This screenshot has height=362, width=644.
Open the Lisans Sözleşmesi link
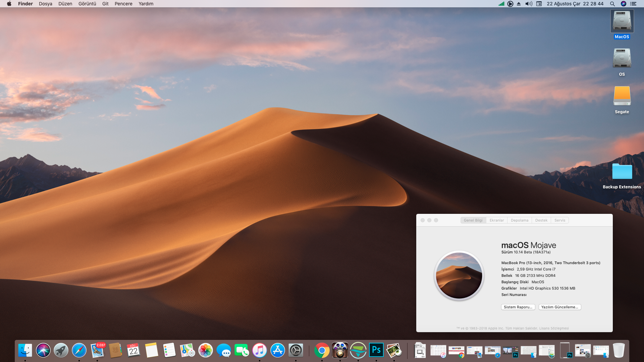(x=554, y=328)
